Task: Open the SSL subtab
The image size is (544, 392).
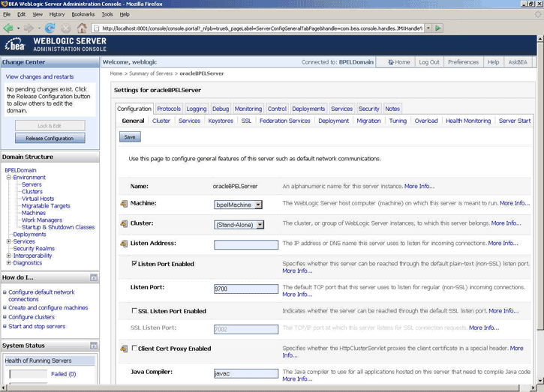Action: 246,121
